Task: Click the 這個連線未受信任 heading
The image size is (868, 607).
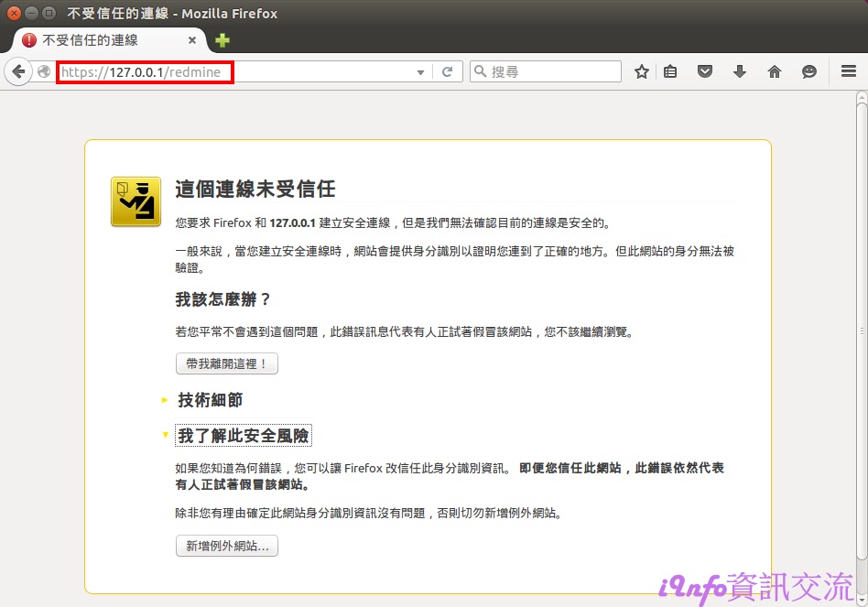Action: pos(255,190)
